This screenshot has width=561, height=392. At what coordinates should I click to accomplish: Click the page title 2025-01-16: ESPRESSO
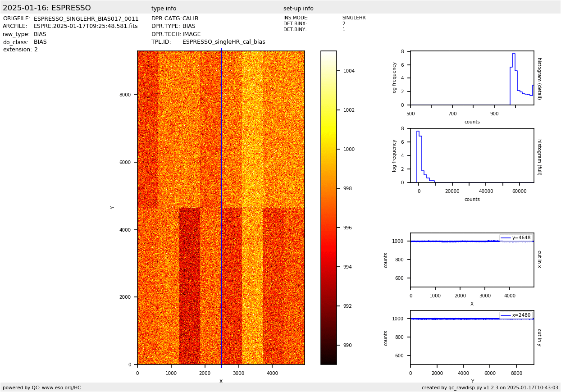pyautogui.click(x=47, y=8)
